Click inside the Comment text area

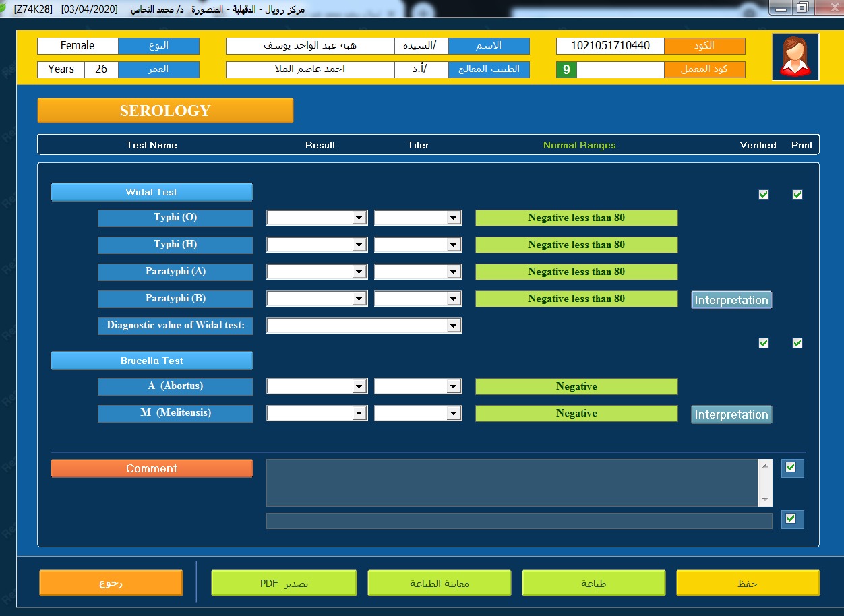[x=512, y=483]
